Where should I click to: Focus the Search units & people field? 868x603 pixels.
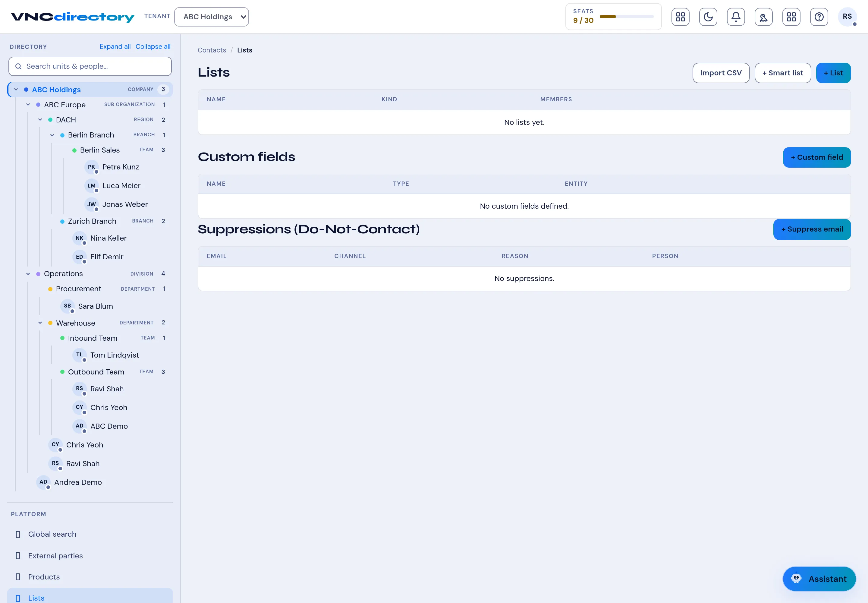[90, 67]
